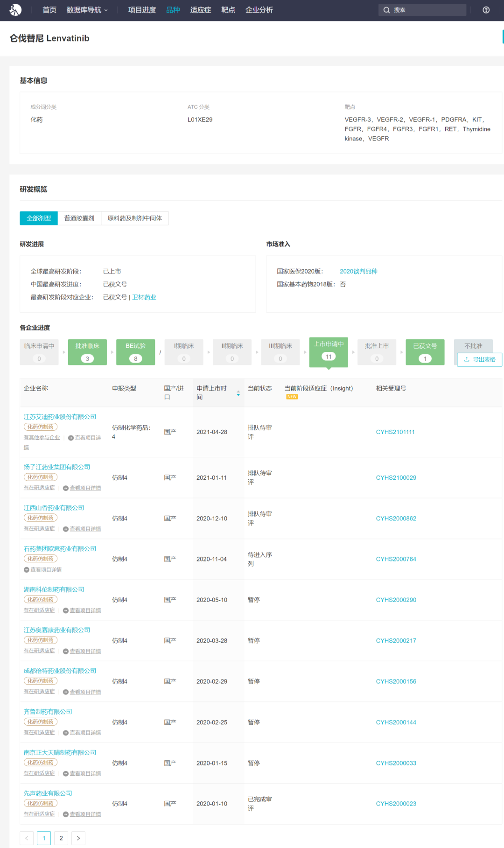Go to previous page arrow in pagination
Screen dimensions: 504x848
coord(27,838)
